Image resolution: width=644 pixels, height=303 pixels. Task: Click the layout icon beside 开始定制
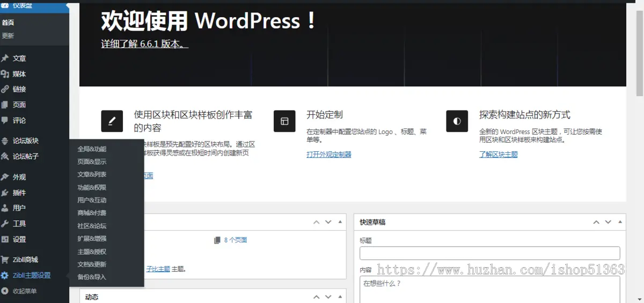[284, 121]
